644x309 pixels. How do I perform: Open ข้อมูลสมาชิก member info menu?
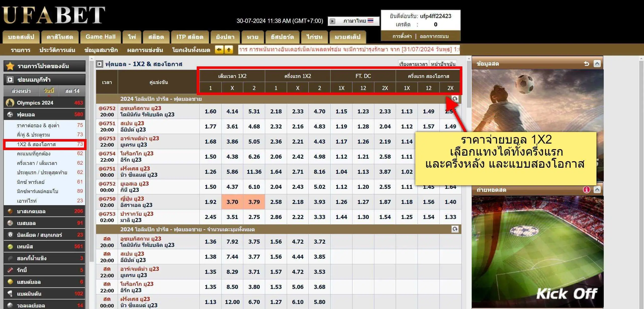[101, 50]
